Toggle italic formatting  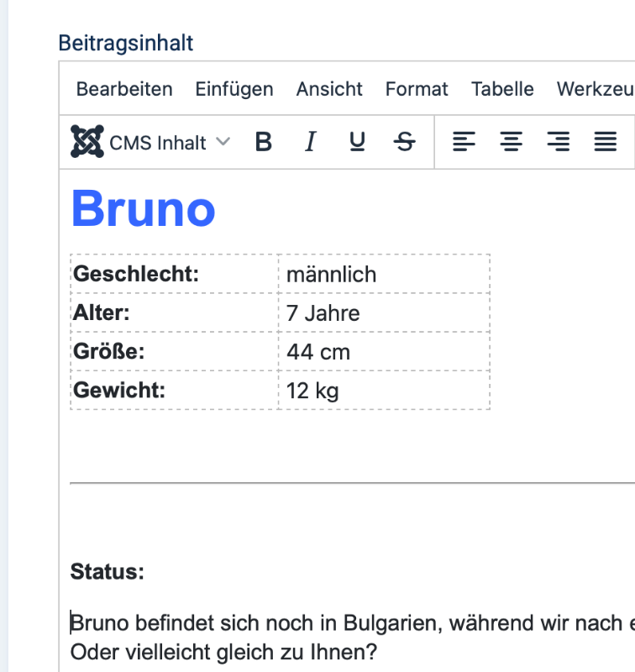point(311,142)
